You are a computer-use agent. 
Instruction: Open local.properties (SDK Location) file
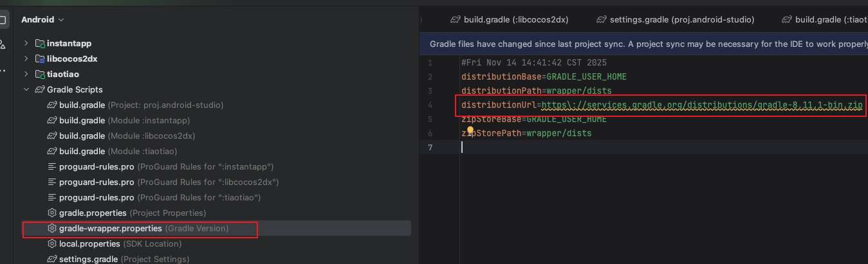coord(89,244)
